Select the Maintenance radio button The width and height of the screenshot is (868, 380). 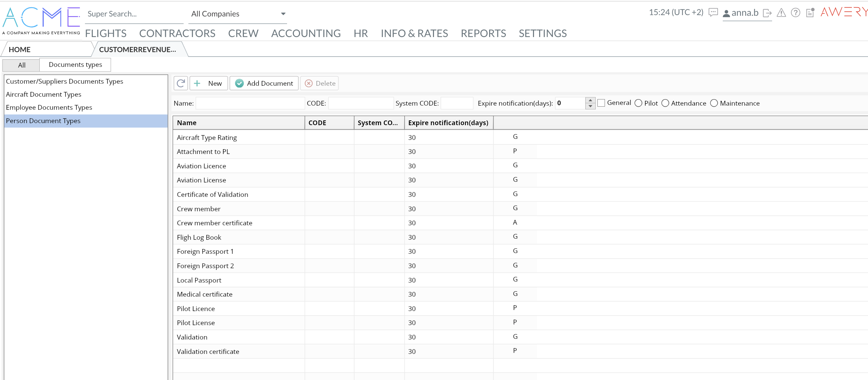(x=714, y=103)
